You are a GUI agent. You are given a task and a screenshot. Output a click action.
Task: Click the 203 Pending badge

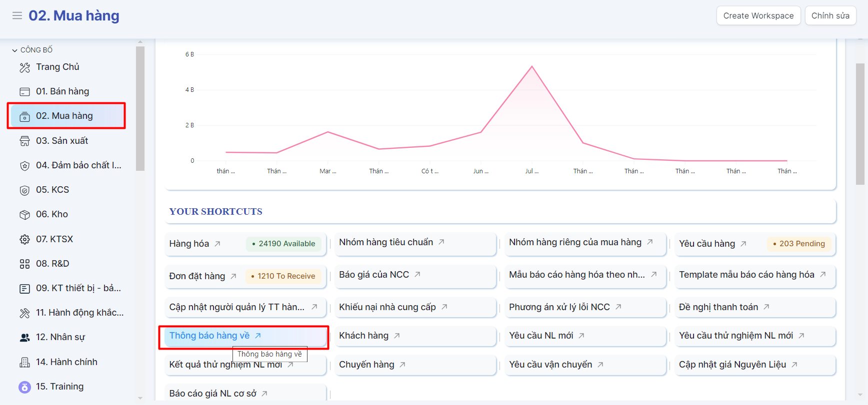tap(798, 244)
